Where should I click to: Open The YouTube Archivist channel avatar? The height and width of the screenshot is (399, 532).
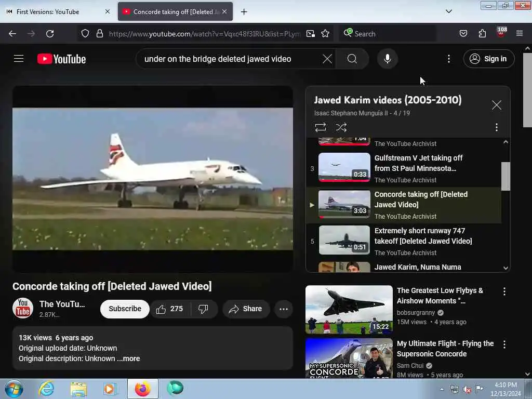23,309
